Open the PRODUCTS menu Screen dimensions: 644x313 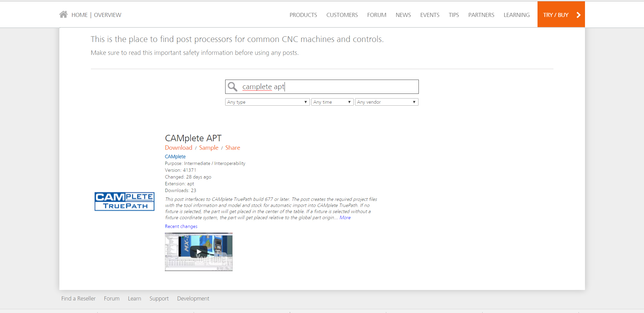point(303,15)
